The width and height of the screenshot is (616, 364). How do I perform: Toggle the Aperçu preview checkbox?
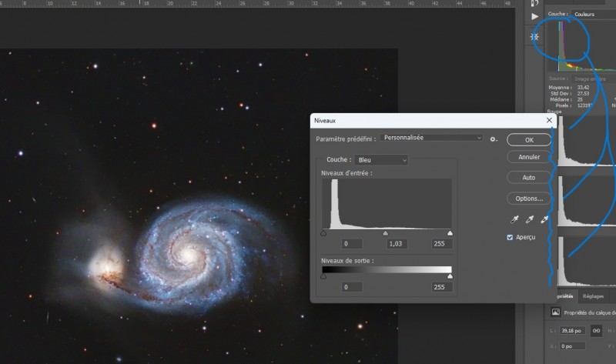510,237
